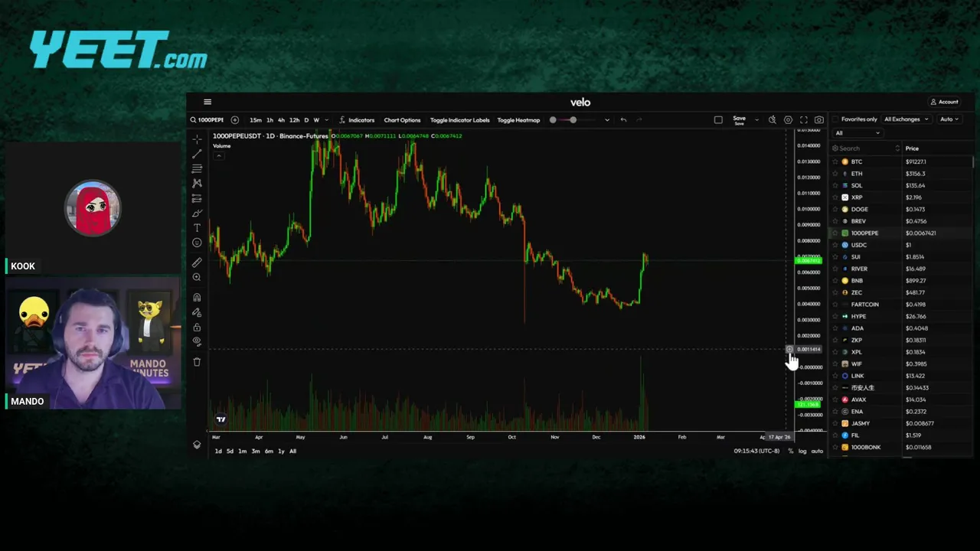Image resolution: width=980 pixels, height=551 pixels.
Task: Enter fullscreen chart mode
Action: [x=803, y=120]
